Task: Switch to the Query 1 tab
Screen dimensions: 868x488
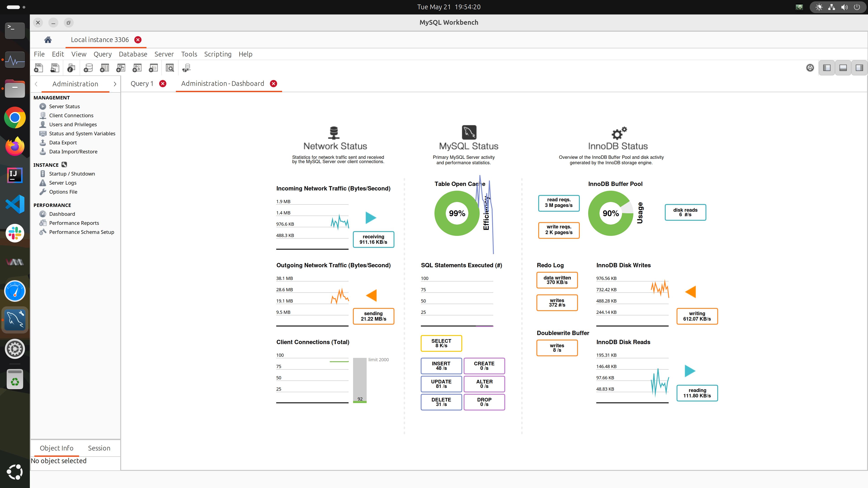Action: (x=142, y=84)
